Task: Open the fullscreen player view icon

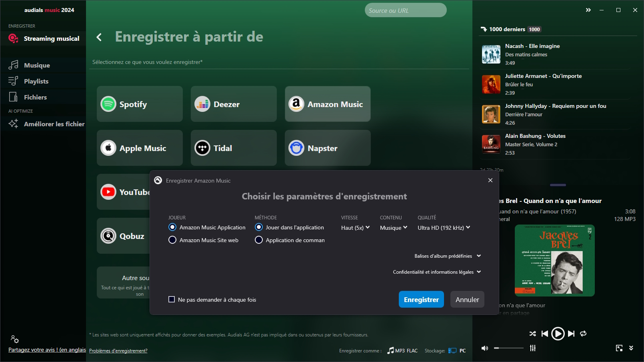Action: point(619,348)
